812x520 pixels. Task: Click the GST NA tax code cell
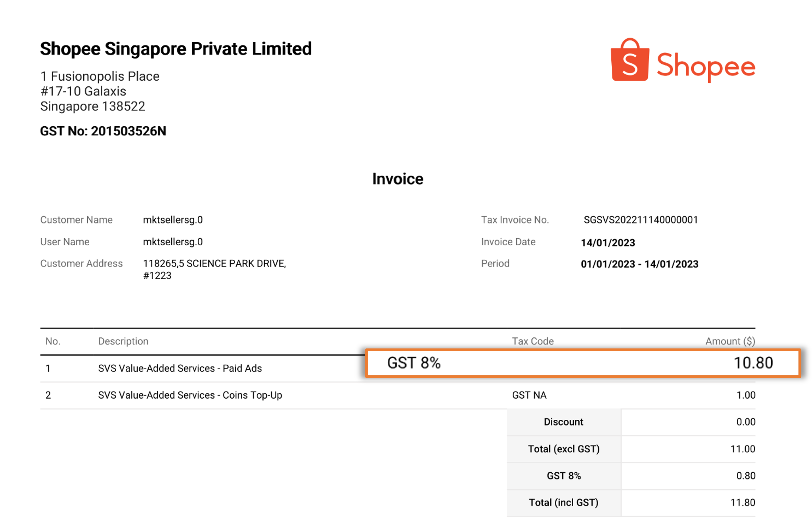point(529,395)
